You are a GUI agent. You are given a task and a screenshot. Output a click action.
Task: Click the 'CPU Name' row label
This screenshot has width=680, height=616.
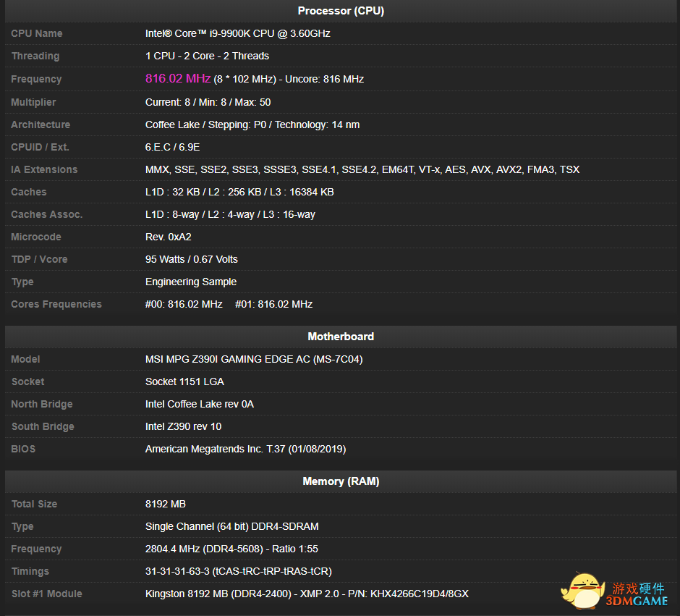(x=37, y=33)
